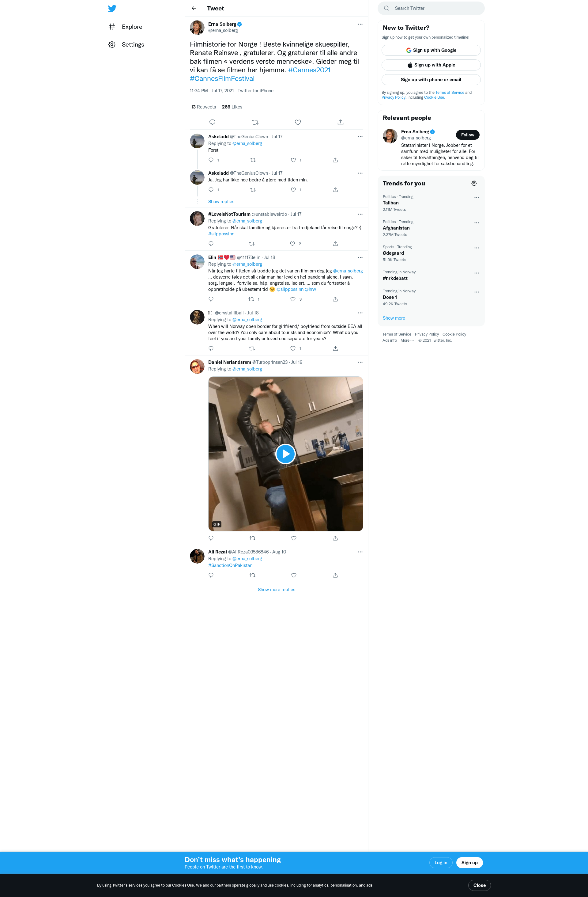Open the #Cannes2021 hashtag link
Viewport: 588px width, 897px height.
point(309,70)
